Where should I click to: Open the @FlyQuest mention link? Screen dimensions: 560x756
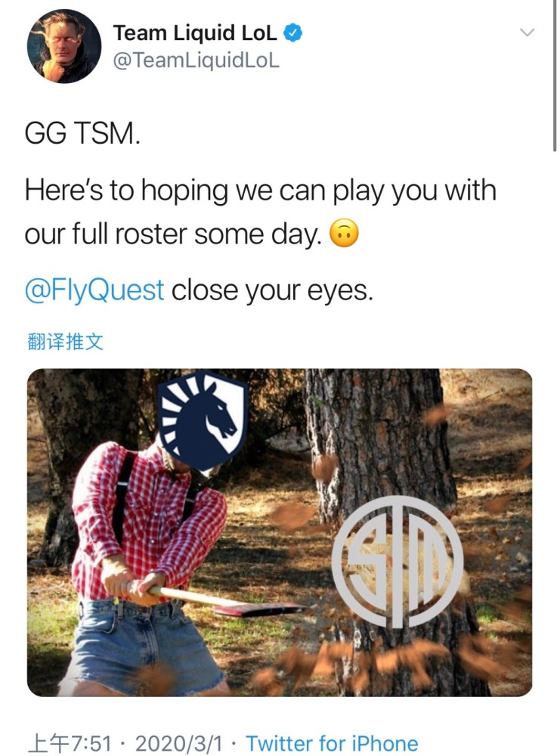coord(94,290)
